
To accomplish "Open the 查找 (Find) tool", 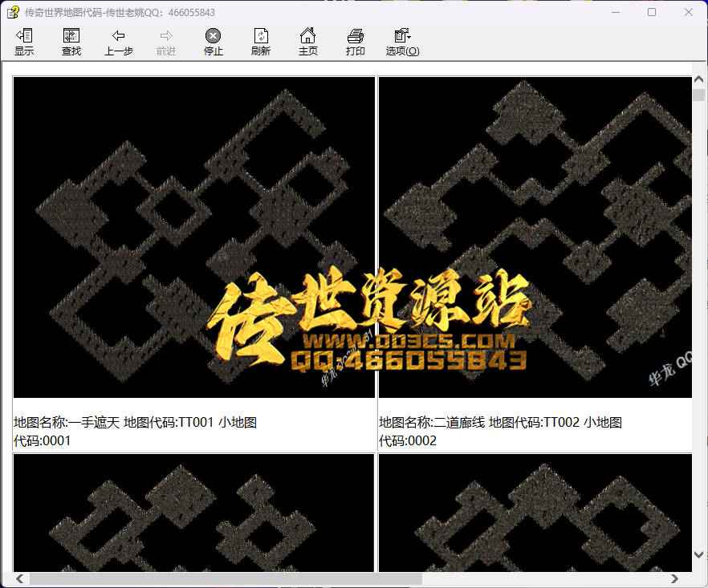I will pos(71,42).
